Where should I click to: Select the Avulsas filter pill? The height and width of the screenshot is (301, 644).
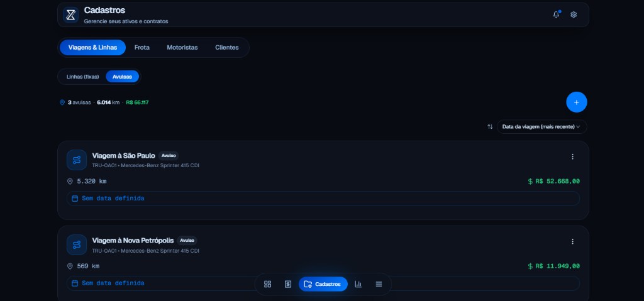tap(123, 77)
